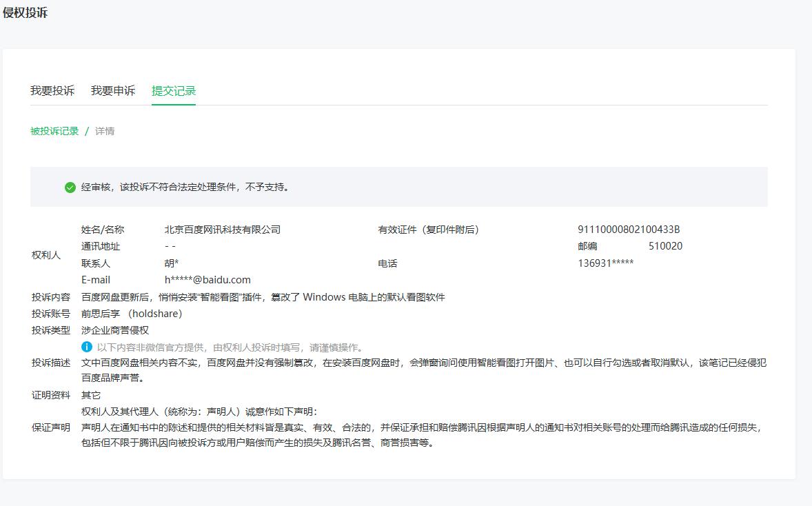Image resolution: width=812 pixels, height=506 pixels.
Task: Click the green checkmark status icon
Action: tap(70, 188)
